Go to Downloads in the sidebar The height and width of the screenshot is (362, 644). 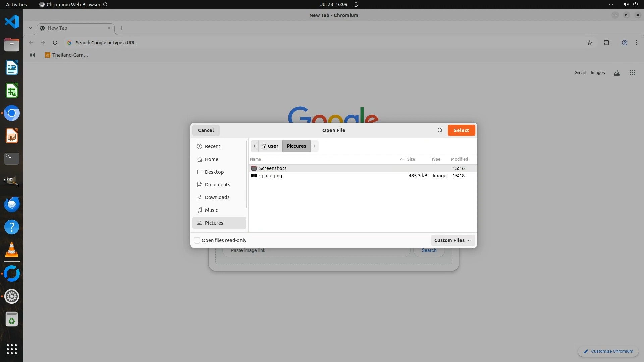coord(217,197)
